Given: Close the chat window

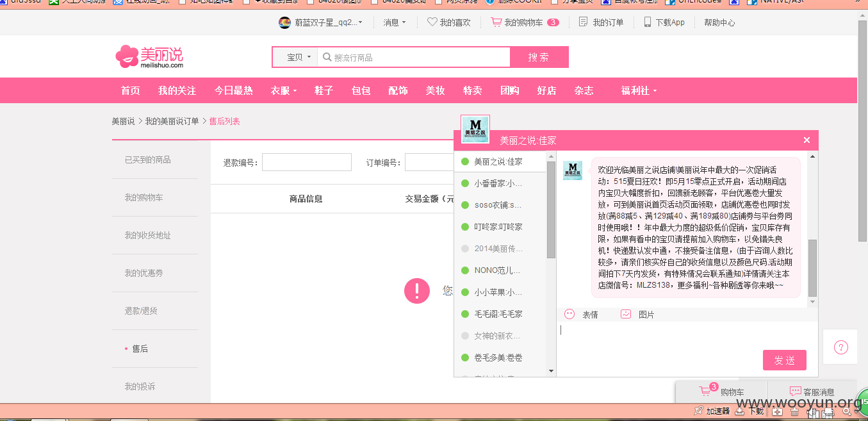Looking at the screenshot, I should [x=807, y=140].
